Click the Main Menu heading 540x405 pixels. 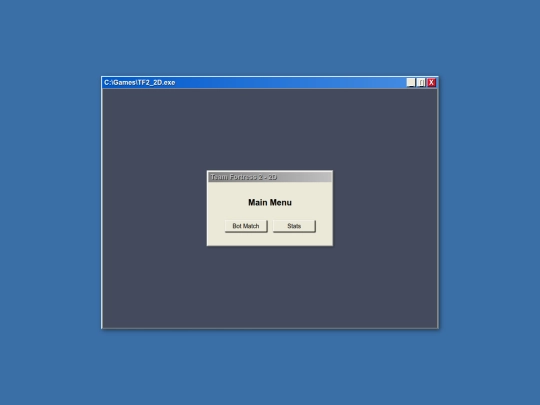[x=270, y=202]
